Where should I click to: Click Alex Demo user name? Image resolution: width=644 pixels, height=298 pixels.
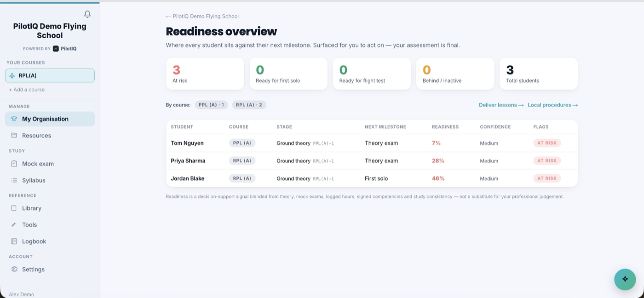coord(21,294)
